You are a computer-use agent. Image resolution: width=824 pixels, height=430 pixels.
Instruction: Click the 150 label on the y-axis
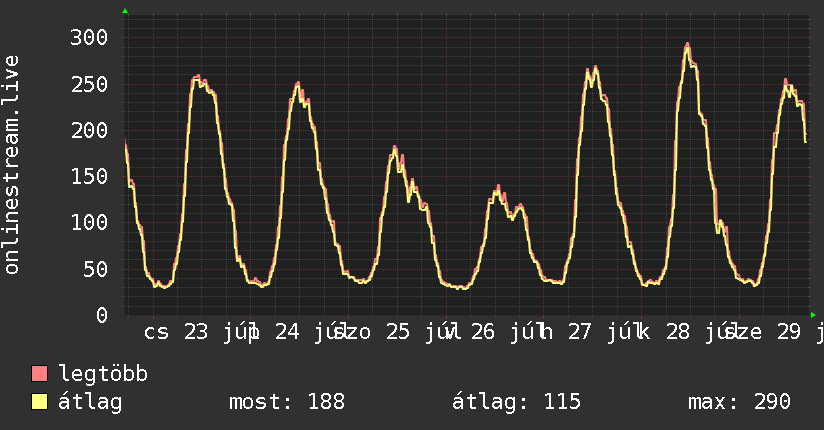[89, 177]
